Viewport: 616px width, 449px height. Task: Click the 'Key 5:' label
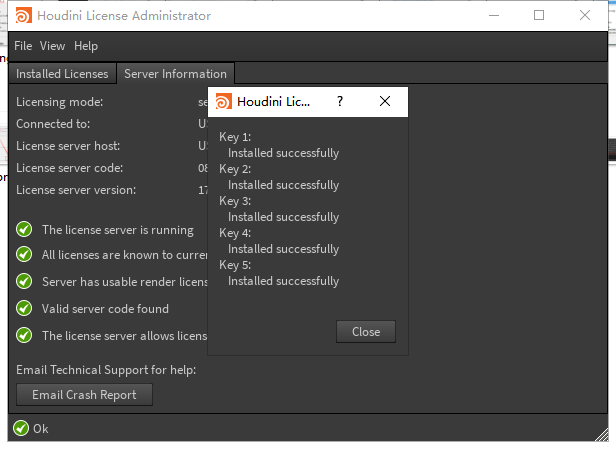click(x=235, y=265)
